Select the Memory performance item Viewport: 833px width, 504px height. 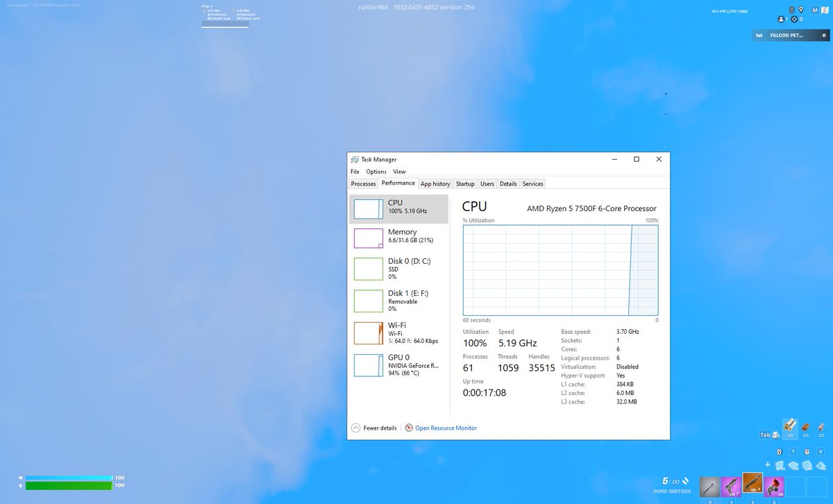[x=398, y=237]
